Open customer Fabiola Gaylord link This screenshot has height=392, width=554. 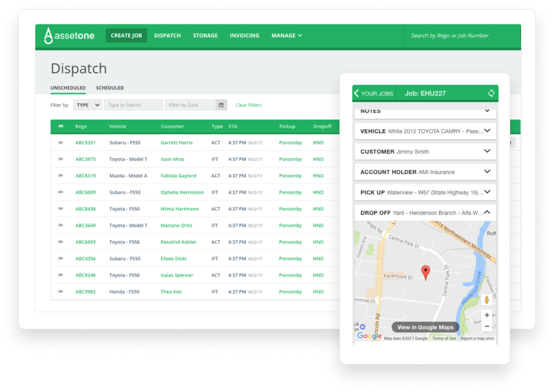pyautogui.click(x=179, y=176)
